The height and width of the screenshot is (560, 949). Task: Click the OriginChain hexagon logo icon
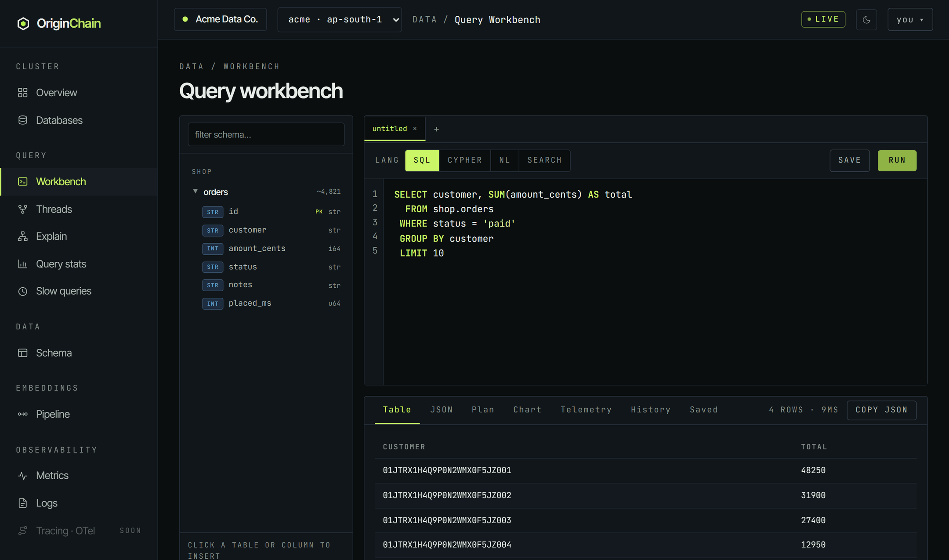(23, 23)
